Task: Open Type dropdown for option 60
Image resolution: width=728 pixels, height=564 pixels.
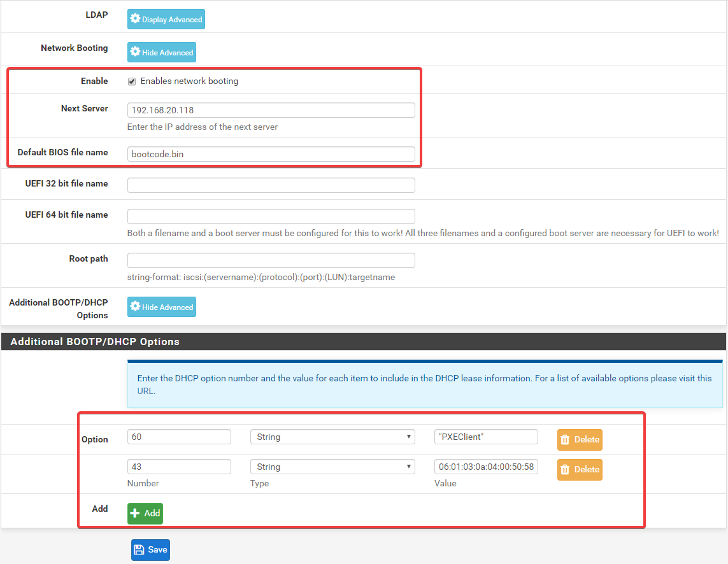Action: 332,437
